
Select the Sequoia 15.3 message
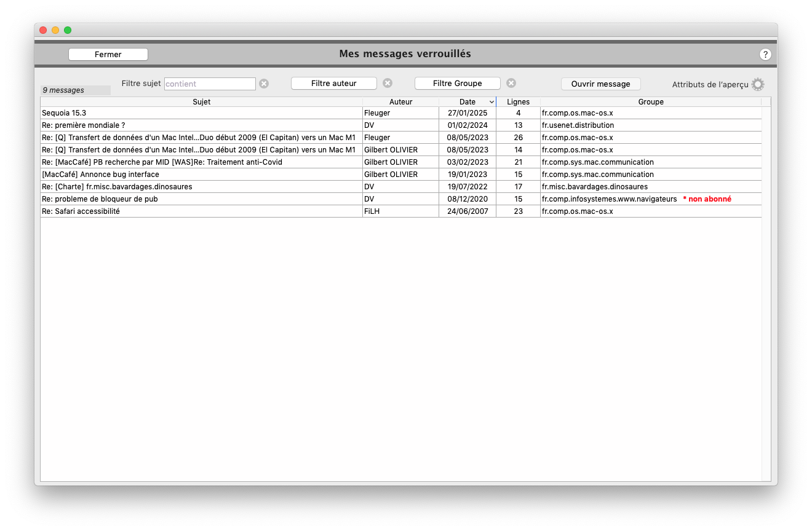point(401,113)
